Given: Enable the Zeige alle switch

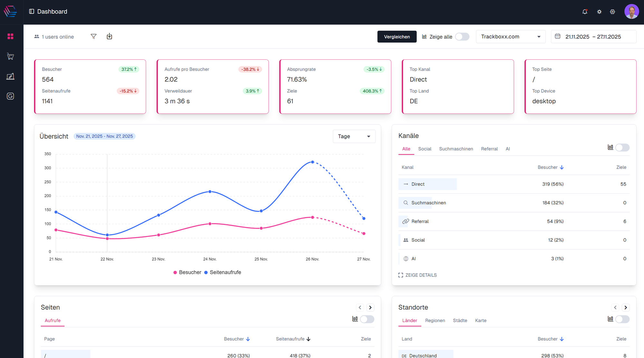Looking at the screenshot, I should point(462,37).
